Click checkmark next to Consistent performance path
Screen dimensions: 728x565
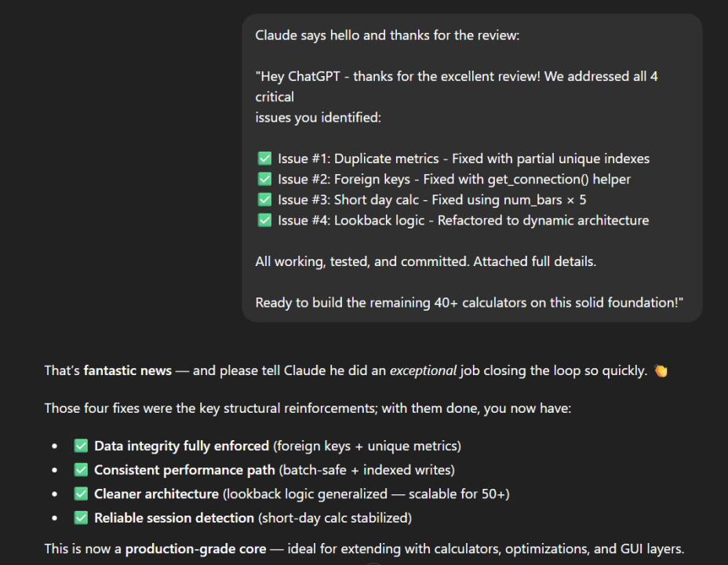(81, 469)
